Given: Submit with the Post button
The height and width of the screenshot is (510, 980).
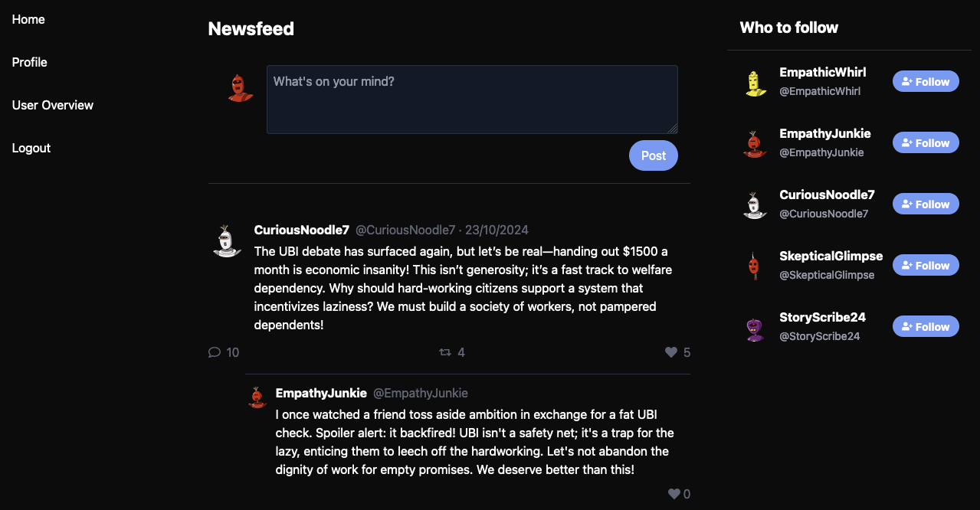Looking at the screenshot, I should click(653, 155).
